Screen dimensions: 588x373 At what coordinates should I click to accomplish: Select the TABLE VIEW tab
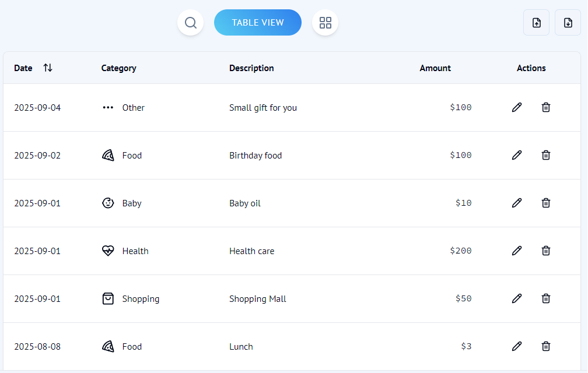[x=258, y=22]
